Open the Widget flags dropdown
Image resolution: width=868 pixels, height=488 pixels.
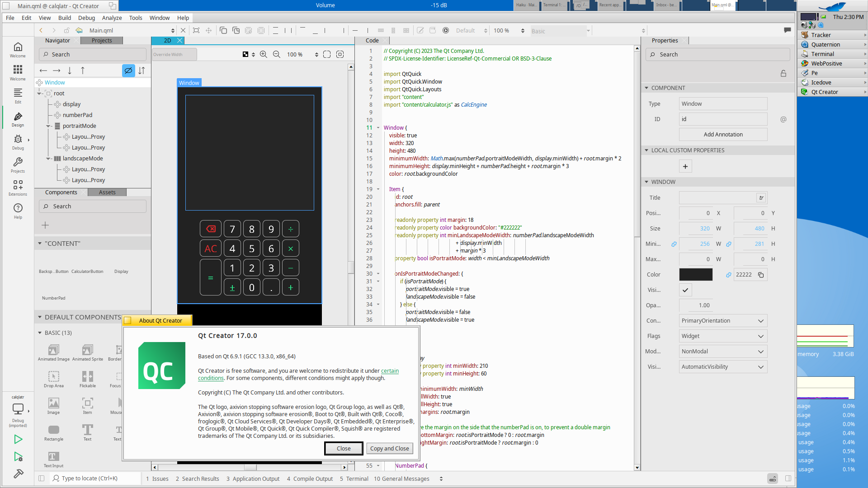[x=723, y=336]
